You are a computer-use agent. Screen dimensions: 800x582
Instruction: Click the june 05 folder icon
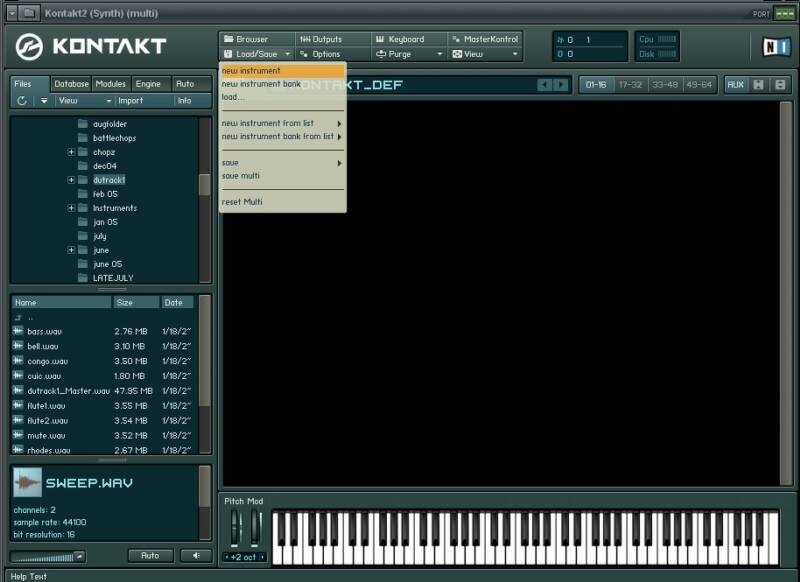(83, 264)
